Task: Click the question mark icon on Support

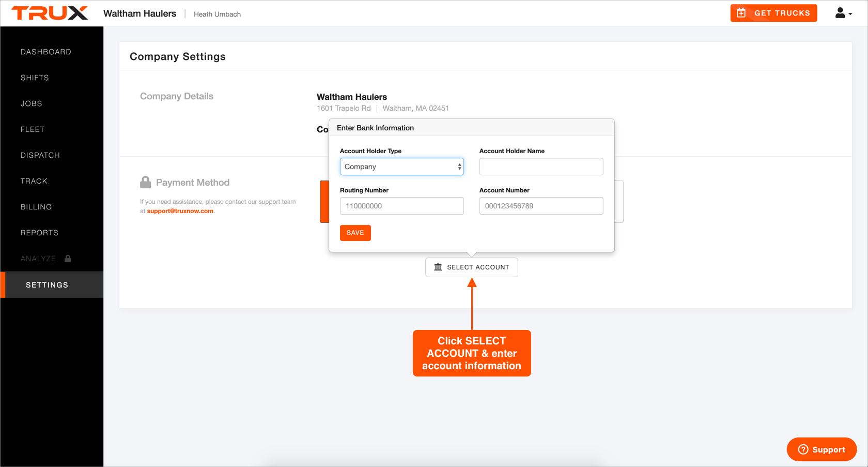Action: tap(803, 449)
